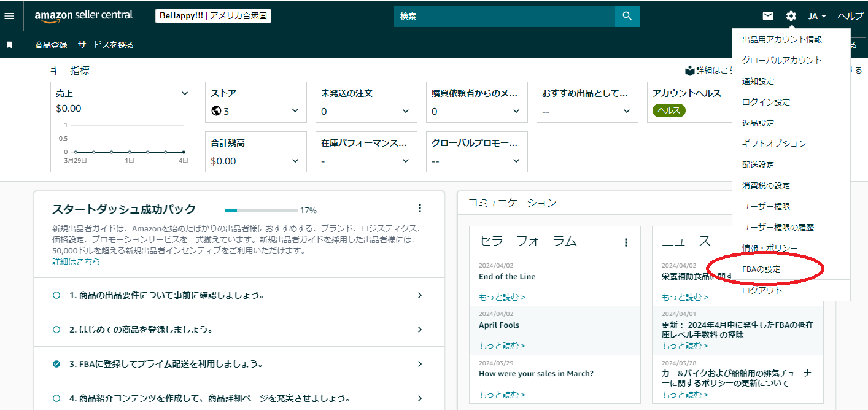Open FBAの設定 in the settings menu
868x410 pixels.
[761, 269]
